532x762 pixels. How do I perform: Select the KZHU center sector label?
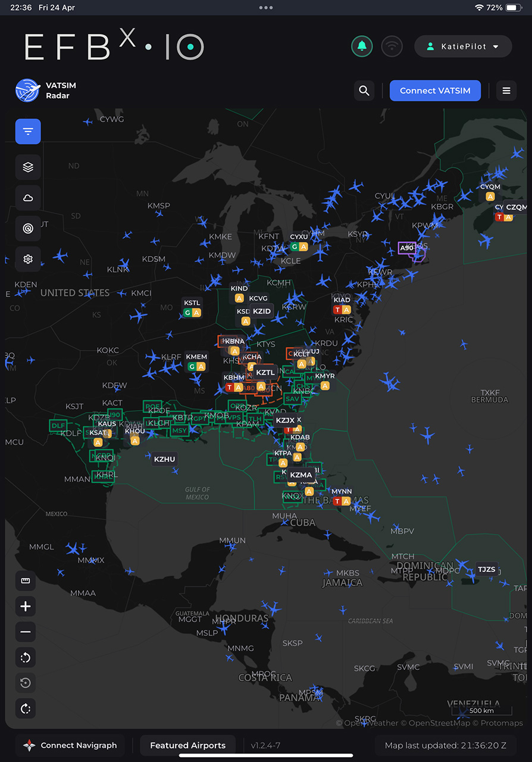(x=164, y=459)
